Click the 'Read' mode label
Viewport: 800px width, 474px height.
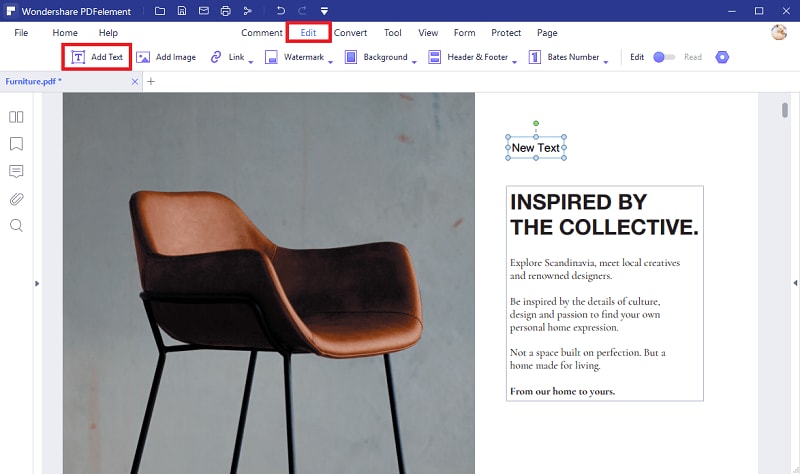693,57
